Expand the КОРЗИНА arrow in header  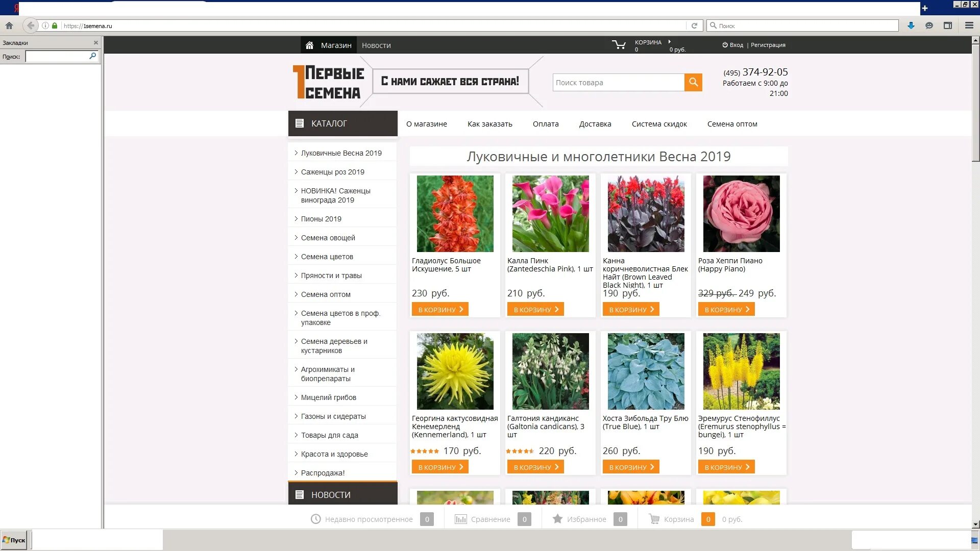pyautogui.click(x=669, y=42)
